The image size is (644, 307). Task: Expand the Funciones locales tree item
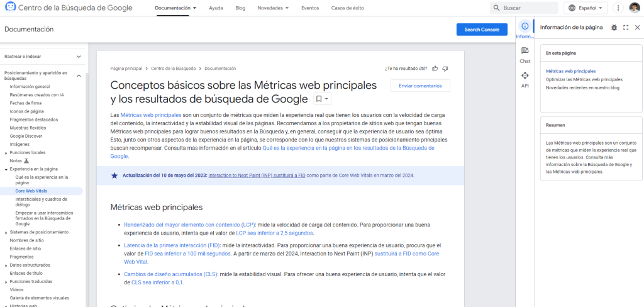point(6,152)
